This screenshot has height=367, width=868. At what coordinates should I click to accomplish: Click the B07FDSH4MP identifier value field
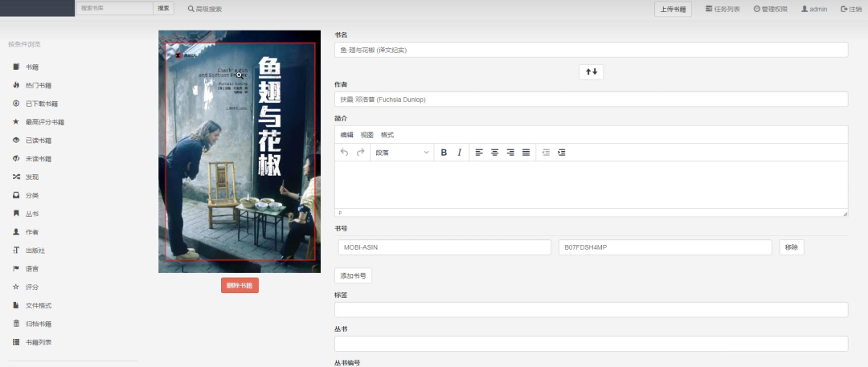665,247
